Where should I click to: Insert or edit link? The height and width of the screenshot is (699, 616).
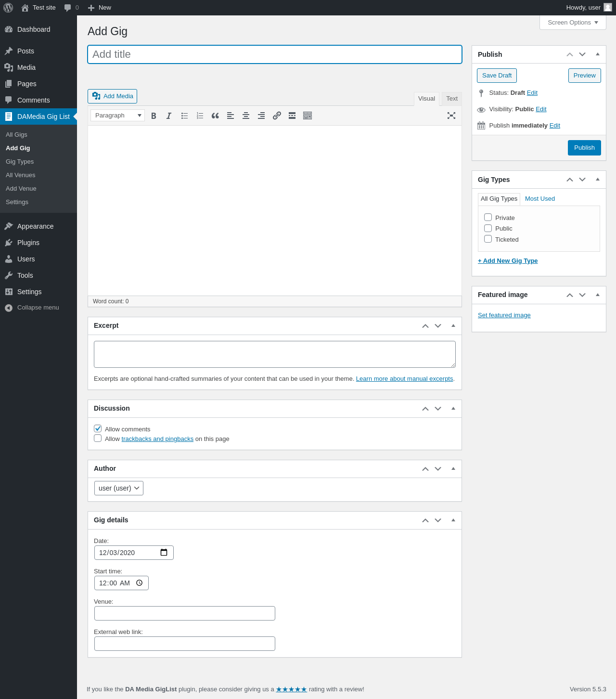click(x=277, y=116)
